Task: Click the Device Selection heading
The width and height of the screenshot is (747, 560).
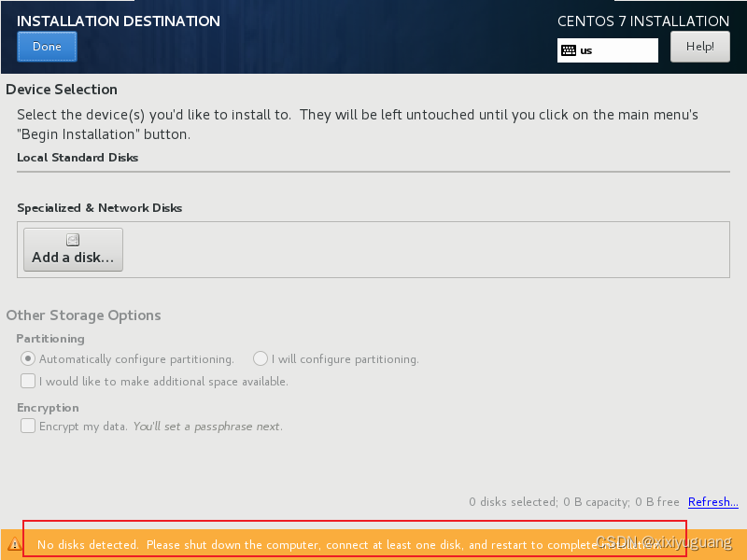Action: click(60, 90)
